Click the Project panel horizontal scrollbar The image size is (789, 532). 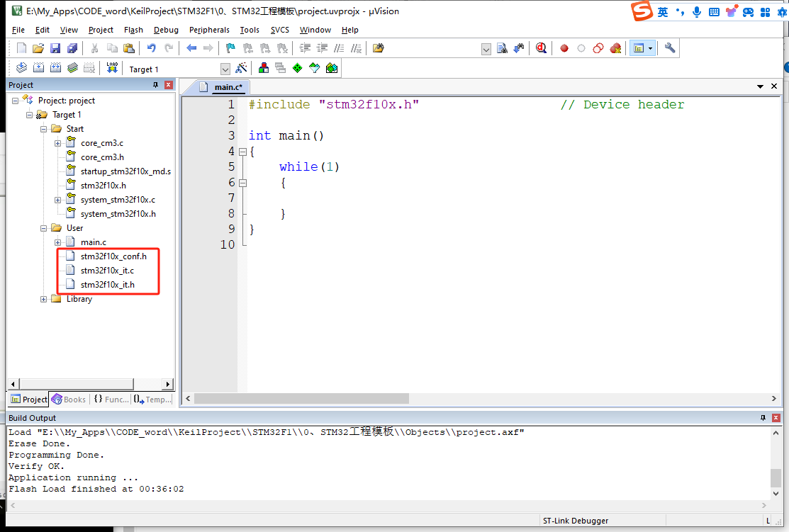pos(77,384)
